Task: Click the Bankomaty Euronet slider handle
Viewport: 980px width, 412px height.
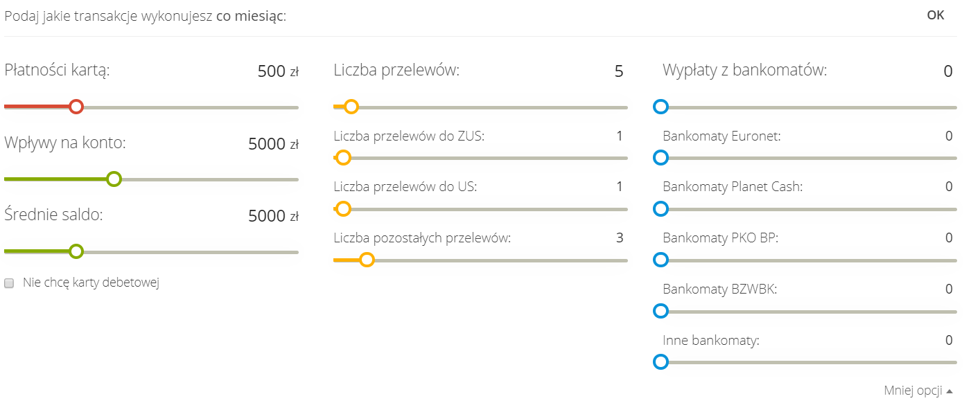Action: 660,158
